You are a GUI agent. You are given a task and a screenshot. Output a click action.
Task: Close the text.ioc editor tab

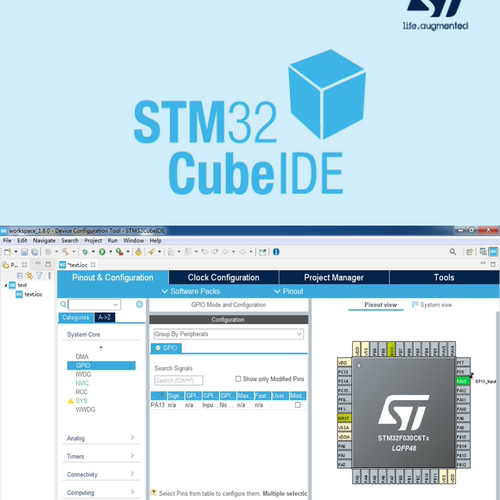pyautogui.click(x=93, y=265)
